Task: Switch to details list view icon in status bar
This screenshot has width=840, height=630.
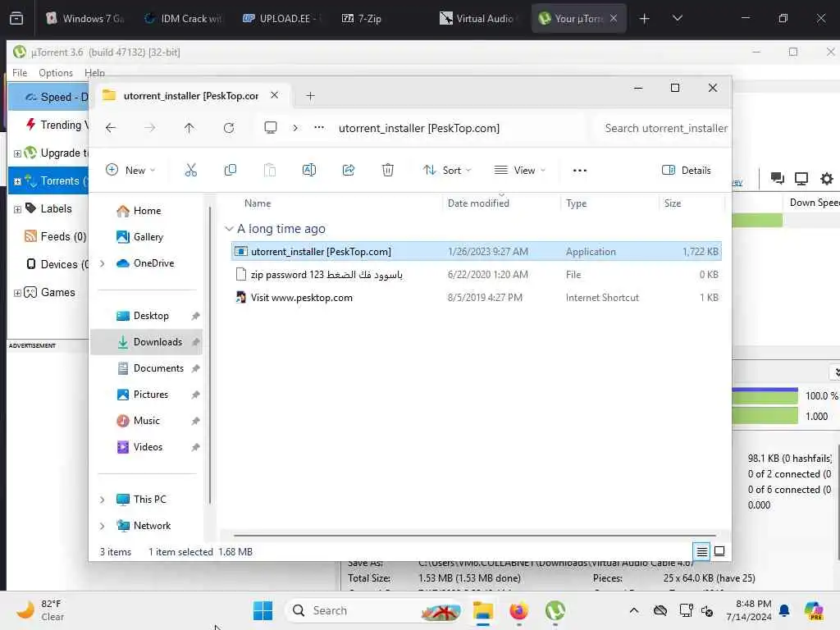Action: click(x=701, y=551)
